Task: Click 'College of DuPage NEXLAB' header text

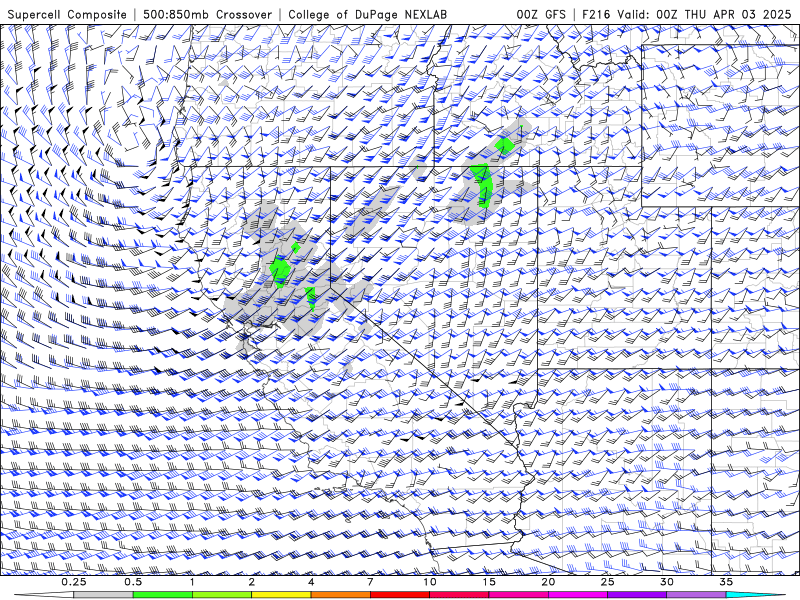Action: pos(367,14)
